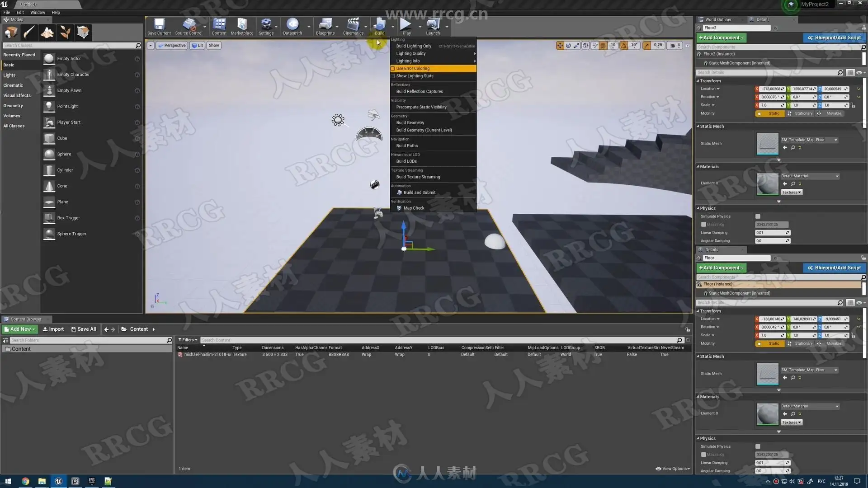Select the Landscape mode icon
This screenshot has width=868, height=488.
point(47,33)
